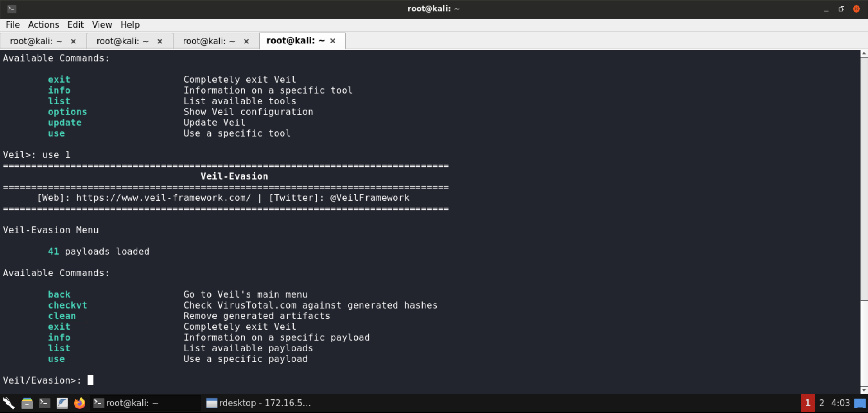
Task: Click the 'clean' command text
Action: [62, 316]
